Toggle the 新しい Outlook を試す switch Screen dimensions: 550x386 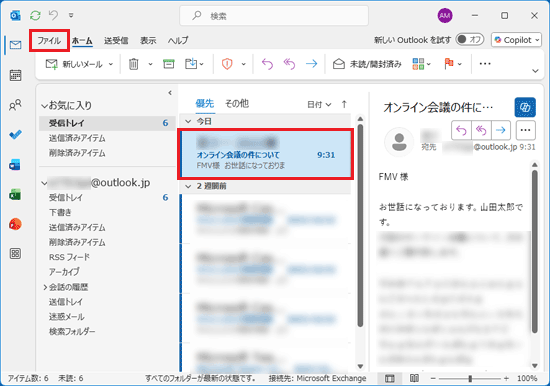pos(470,40)
